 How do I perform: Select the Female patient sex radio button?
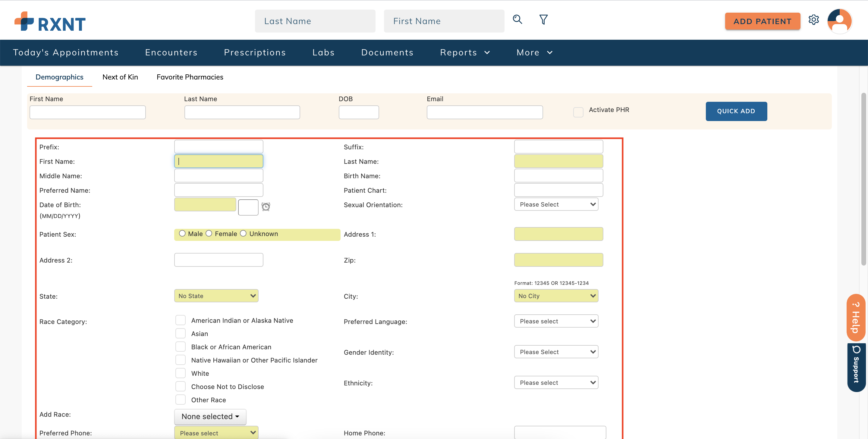point(209,233)
